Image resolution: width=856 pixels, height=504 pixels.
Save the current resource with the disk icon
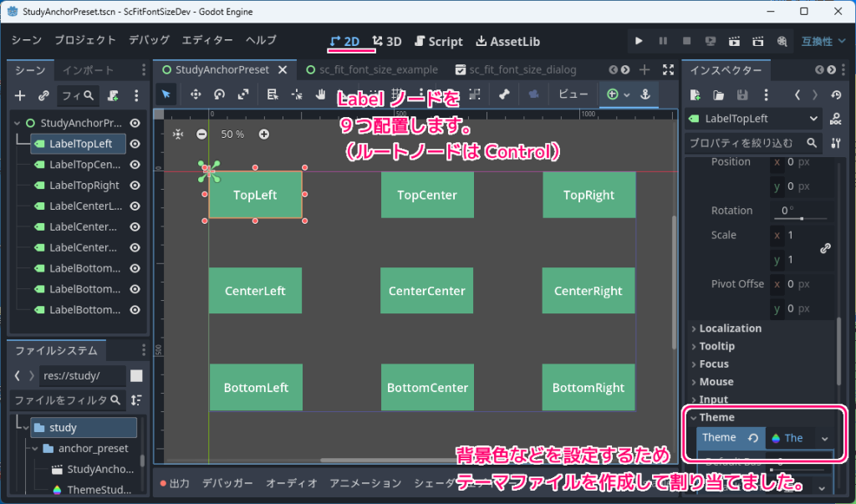tap(743, 94)
